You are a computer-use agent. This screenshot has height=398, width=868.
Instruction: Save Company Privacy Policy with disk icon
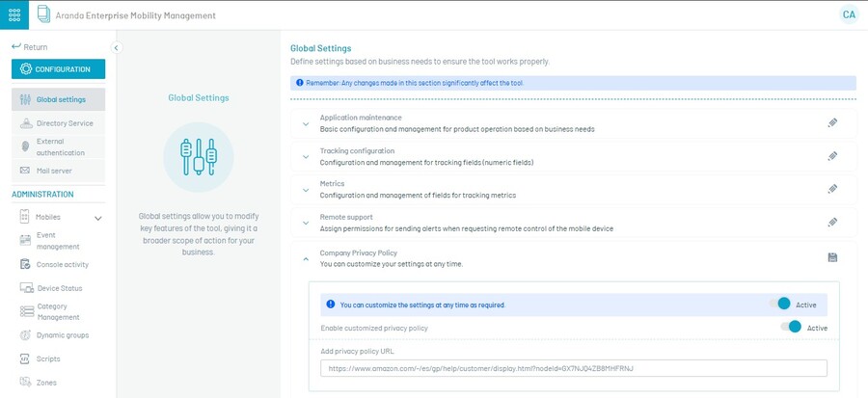[832, 257]
